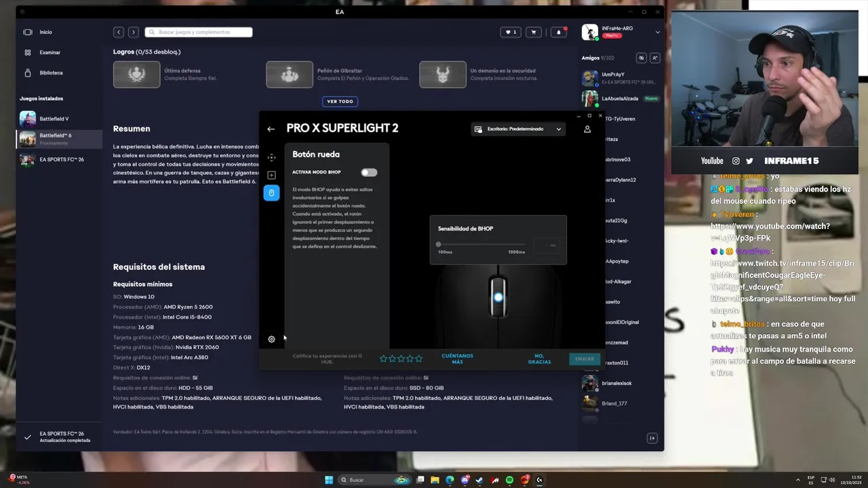This screenshot has height=488, width=868.
Task: Open G HUB device settings gear
Action: click(271, 339)
